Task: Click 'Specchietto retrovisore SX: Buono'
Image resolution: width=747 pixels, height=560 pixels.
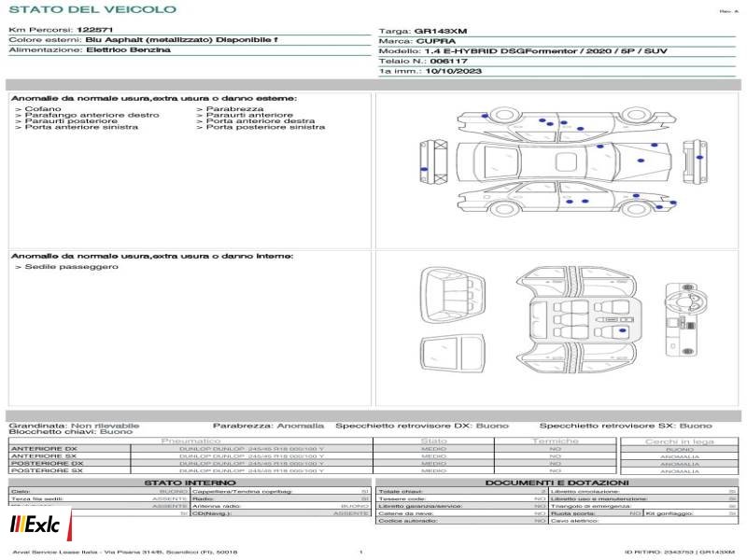Action: [x=626, y=426]
